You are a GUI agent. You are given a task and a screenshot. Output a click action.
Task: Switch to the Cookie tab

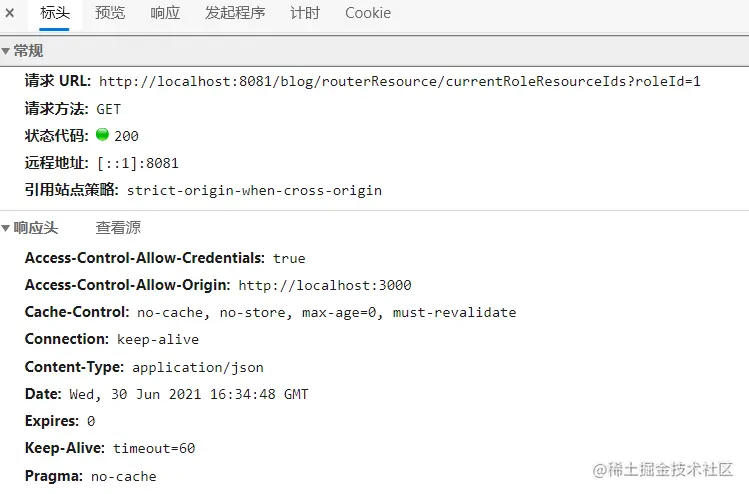(368, 13)
